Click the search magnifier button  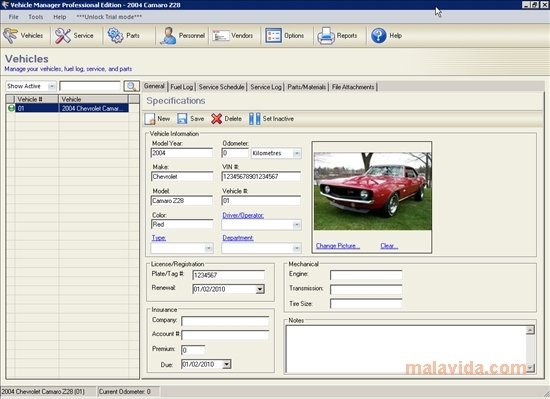[132, 86]
